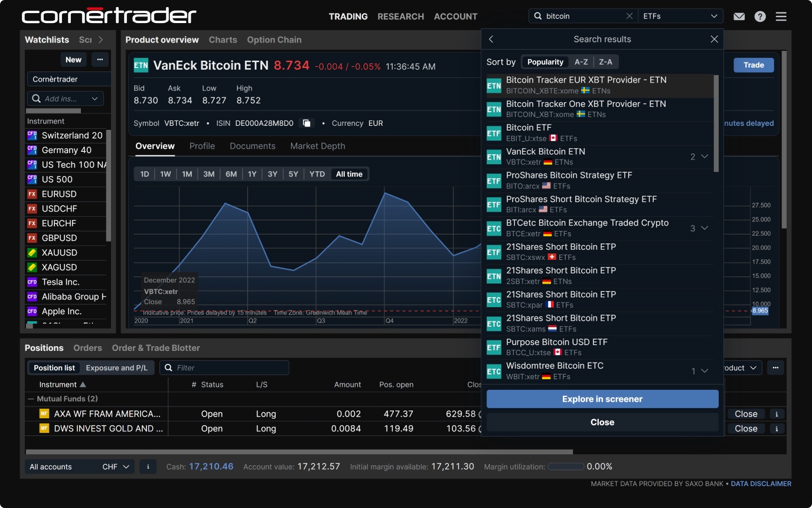The image size is (812, 508).
Task: Click the VanEck Bitcoin ETN header badge
Action: [x=141, y=66]
